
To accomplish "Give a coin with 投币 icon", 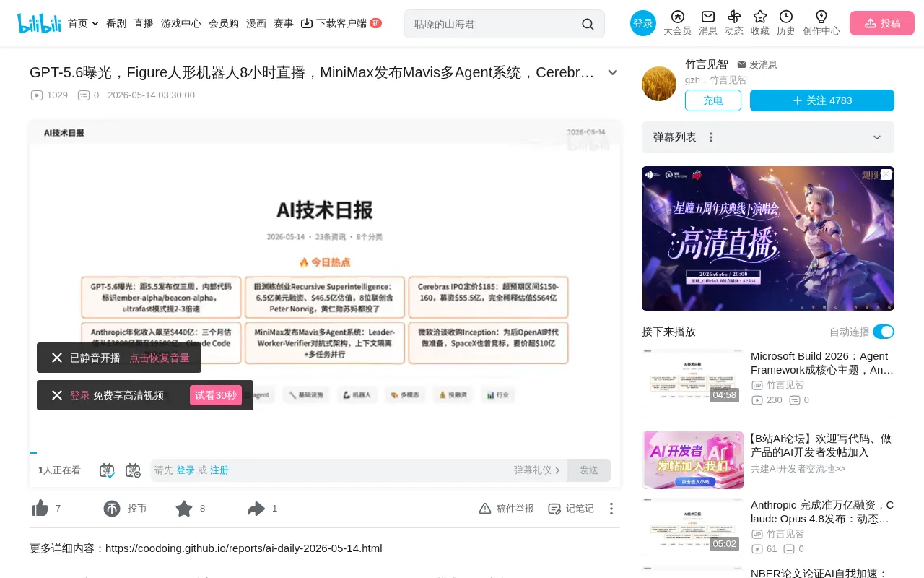I will click(112, 509).
